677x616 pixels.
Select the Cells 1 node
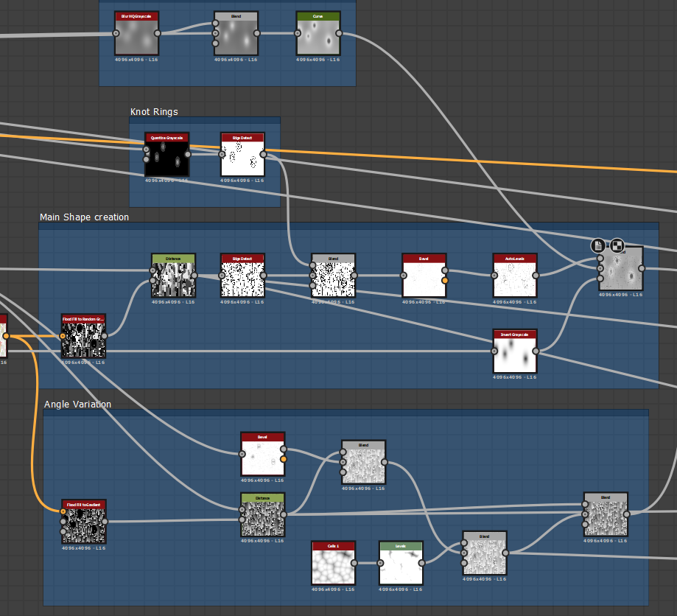coord(333,563)
